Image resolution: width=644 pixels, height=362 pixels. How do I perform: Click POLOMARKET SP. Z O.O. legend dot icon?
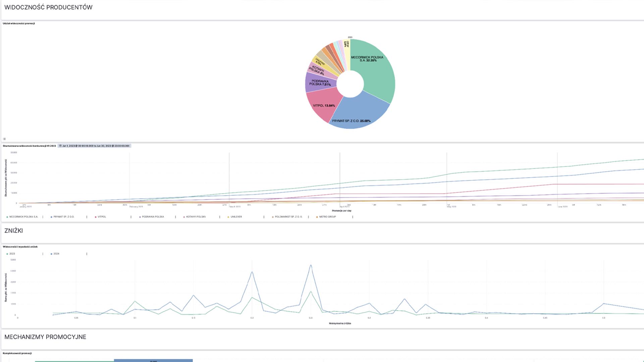tap(273, 217)
